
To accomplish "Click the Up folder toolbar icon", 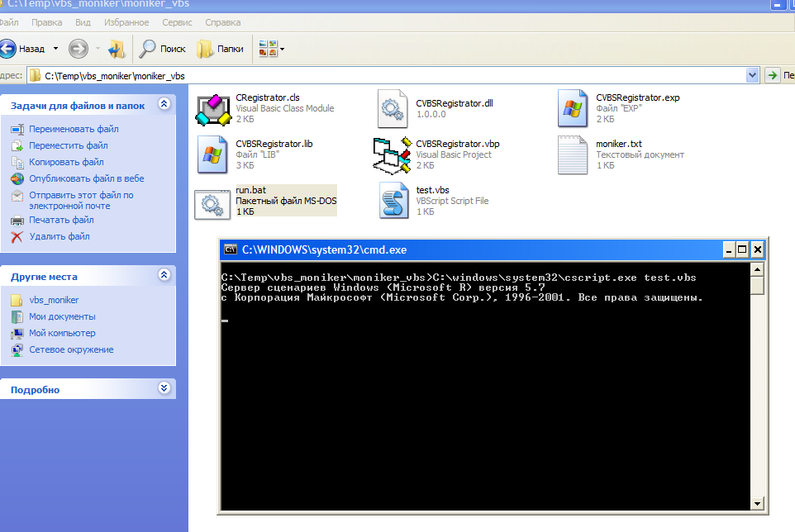I will click(x=117, y=49).
